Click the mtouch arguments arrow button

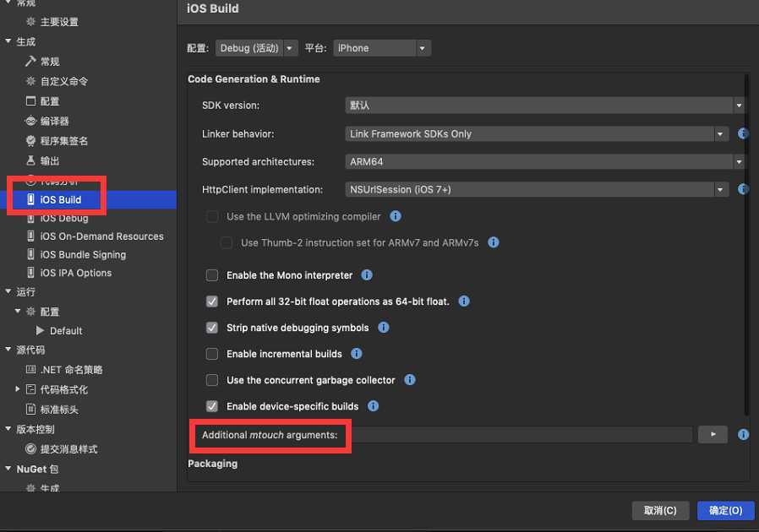tap(713, 434)
